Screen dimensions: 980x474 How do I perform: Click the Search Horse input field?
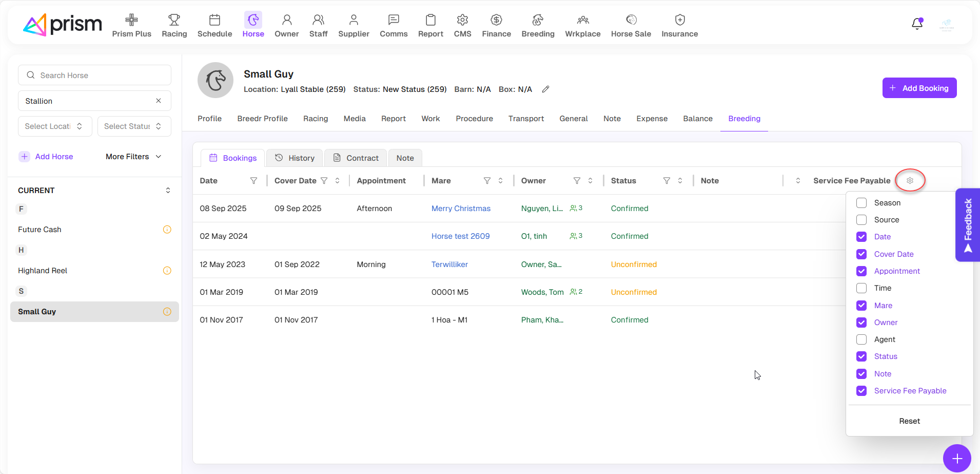coord(95,75)
